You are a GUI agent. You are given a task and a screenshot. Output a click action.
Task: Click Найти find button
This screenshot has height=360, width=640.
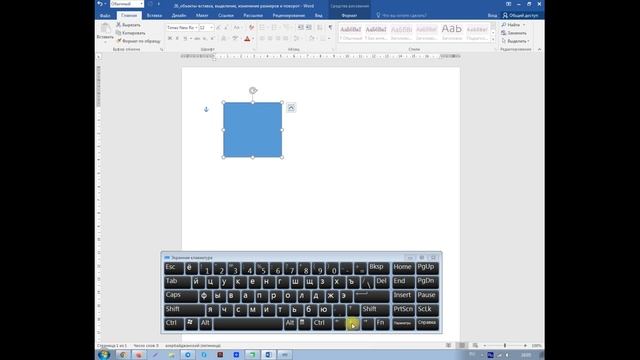[513, 25]
